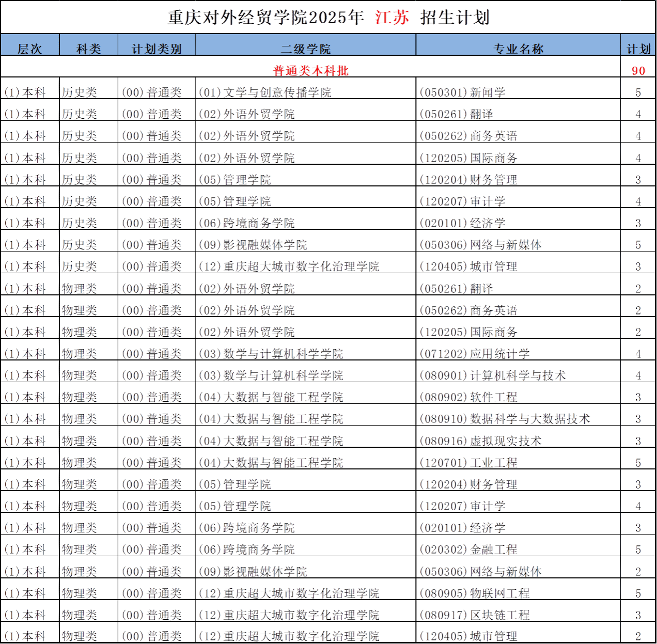Click the 层次 column header
This screenshot has width=657, height=644.
30,49
